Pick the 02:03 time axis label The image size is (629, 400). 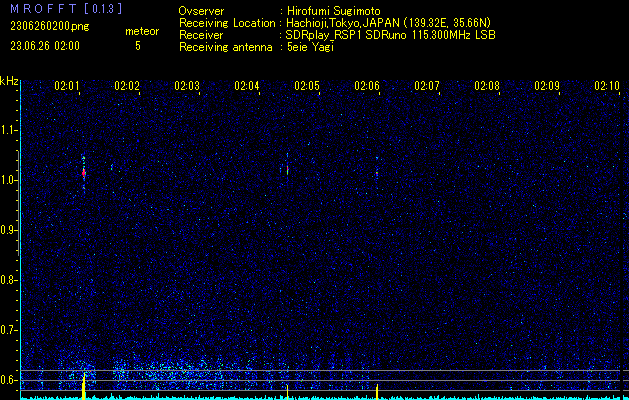187,87
